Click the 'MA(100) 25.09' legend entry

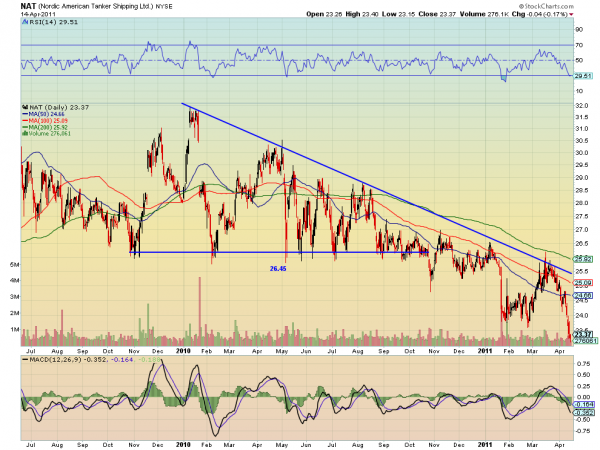click(45, 121)
